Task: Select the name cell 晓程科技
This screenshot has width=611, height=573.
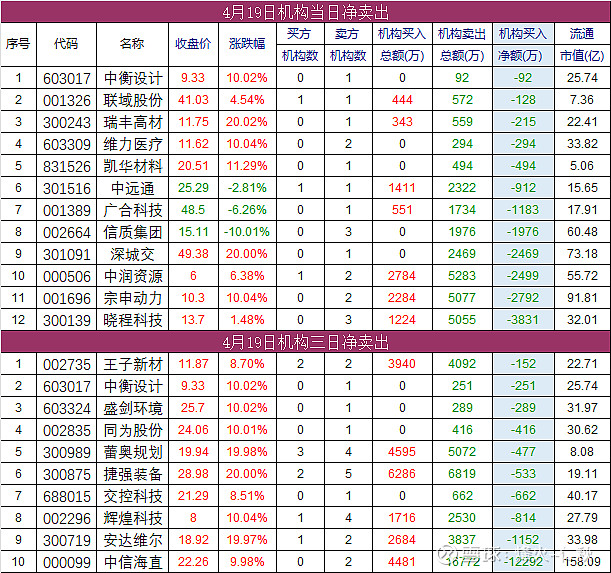Action: tap(133, 320)
